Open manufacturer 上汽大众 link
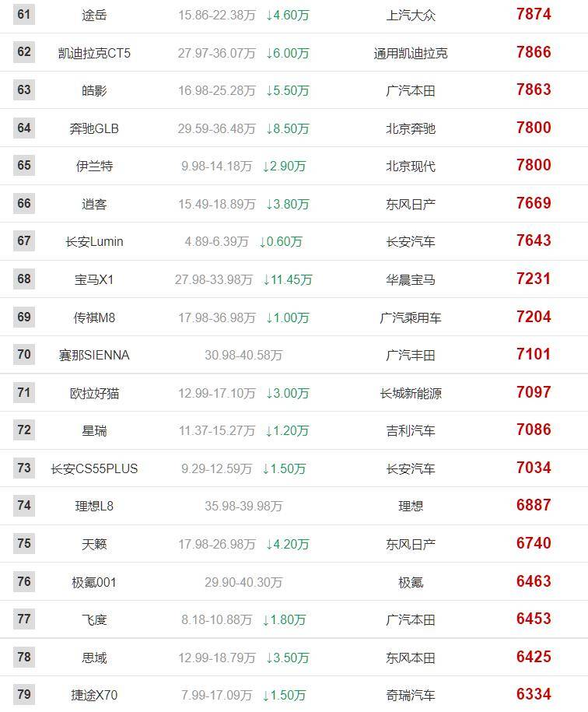 411,16
